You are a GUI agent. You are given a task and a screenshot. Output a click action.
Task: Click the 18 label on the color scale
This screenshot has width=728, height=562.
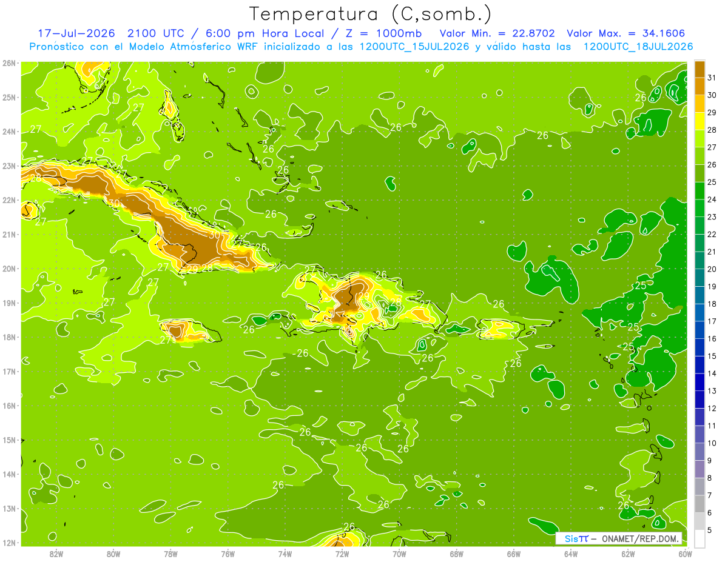coord(712,304)
